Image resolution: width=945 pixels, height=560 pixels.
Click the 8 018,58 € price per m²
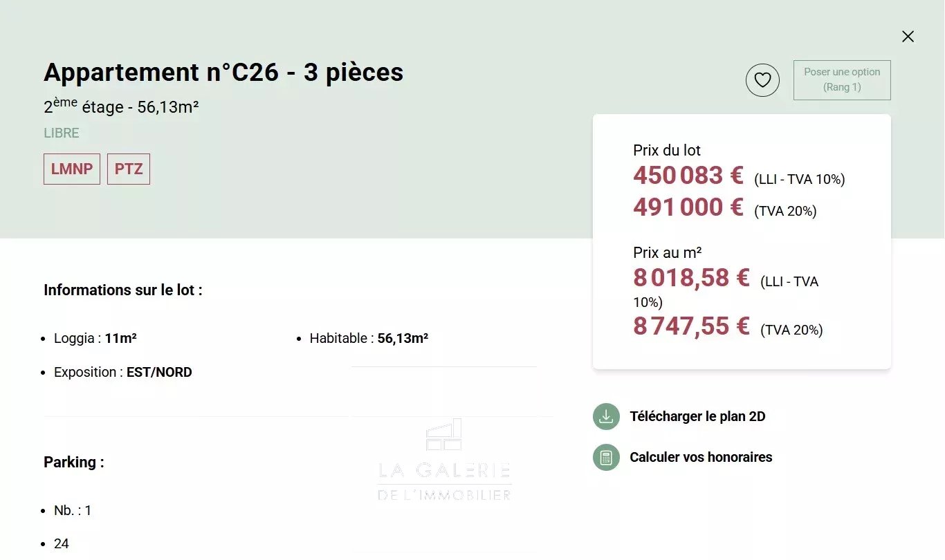coord(691,278)
